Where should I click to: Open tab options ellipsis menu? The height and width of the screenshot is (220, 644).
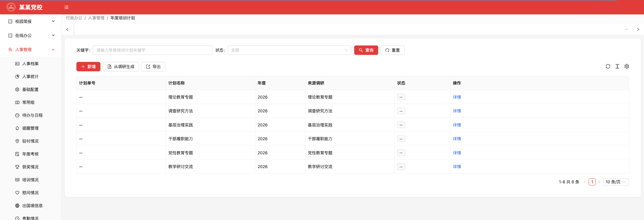626,29
